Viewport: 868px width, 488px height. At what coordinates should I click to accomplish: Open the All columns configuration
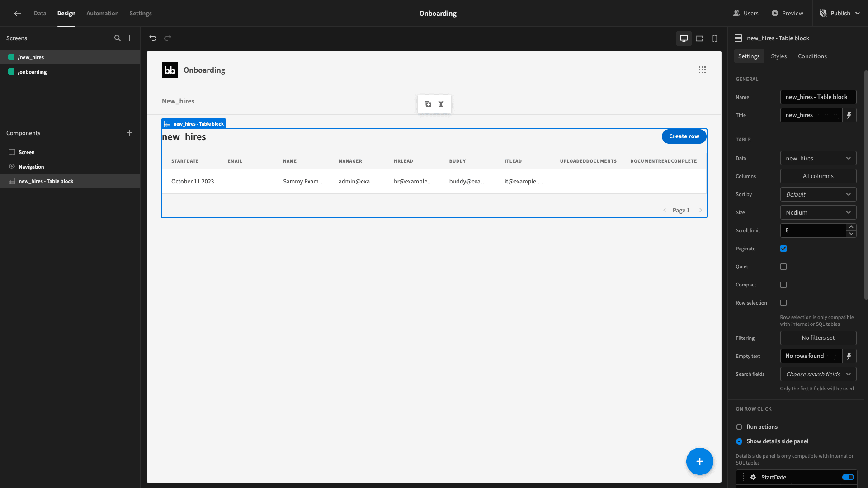point(818,176)
